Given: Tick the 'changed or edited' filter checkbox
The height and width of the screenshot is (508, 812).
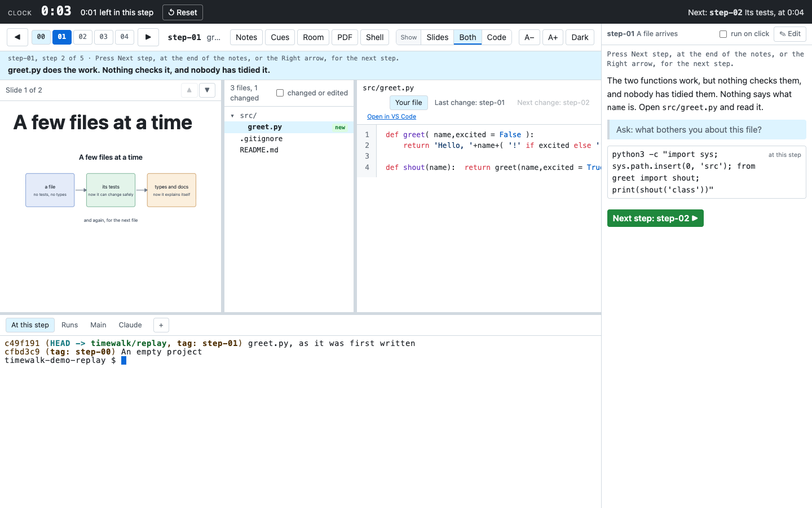Looking at the screenshot, I should coord(280,93).
